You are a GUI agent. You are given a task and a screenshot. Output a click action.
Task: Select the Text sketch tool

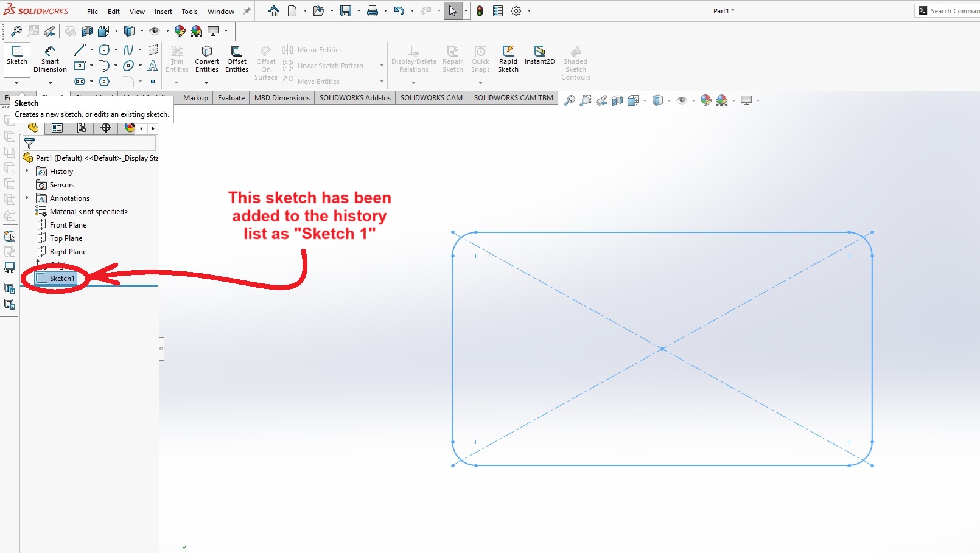click(x=153, y=66)
